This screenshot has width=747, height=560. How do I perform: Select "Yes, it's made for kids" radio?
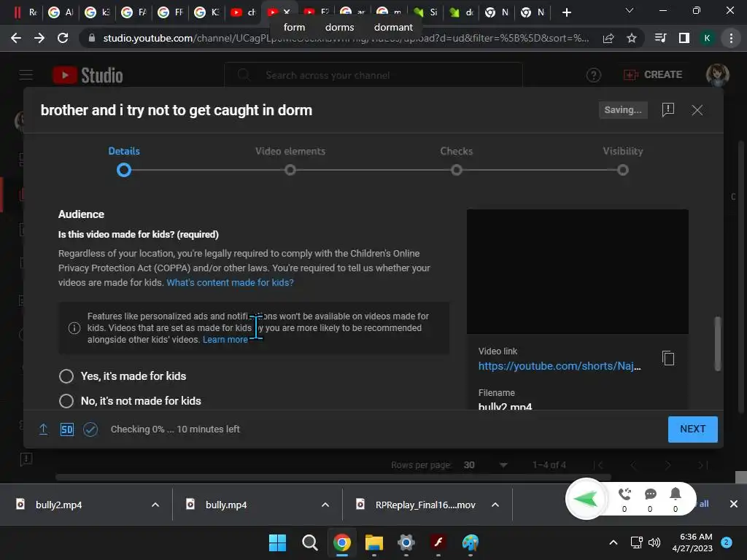point(66,376)
